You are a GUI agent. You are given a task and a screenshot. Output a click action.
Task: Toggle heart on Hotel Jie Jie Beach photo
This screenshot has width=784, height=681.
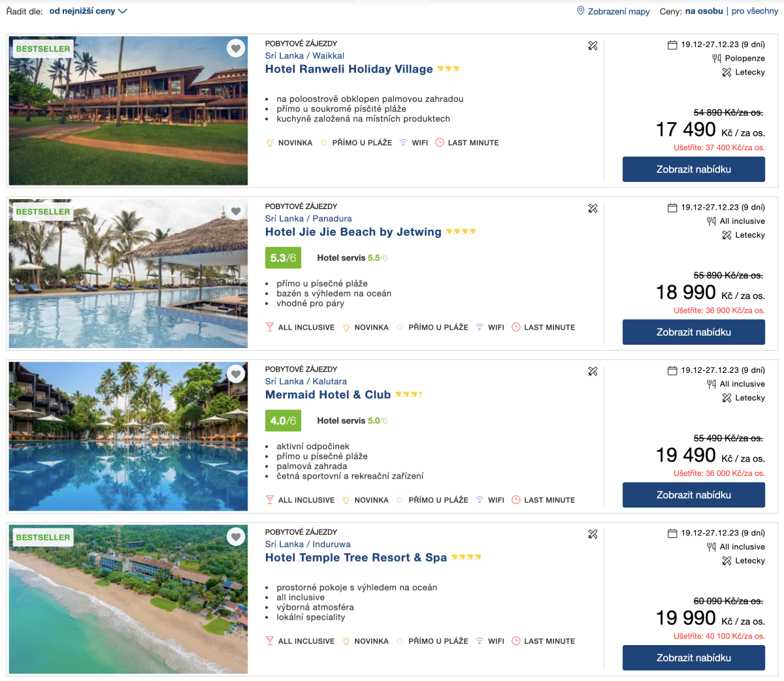pyautogui.click(x=236, y=211)
